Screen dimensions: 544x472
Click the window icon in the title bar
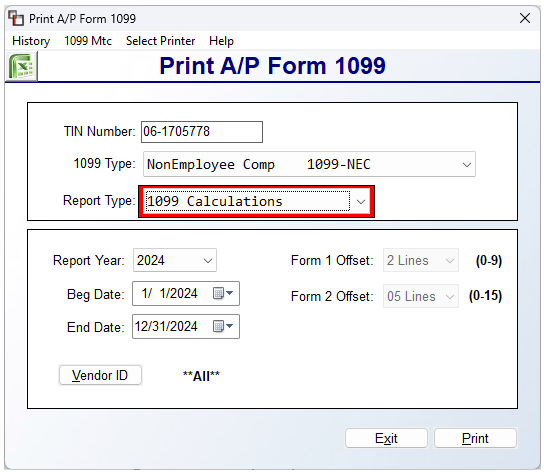point(16,18)
